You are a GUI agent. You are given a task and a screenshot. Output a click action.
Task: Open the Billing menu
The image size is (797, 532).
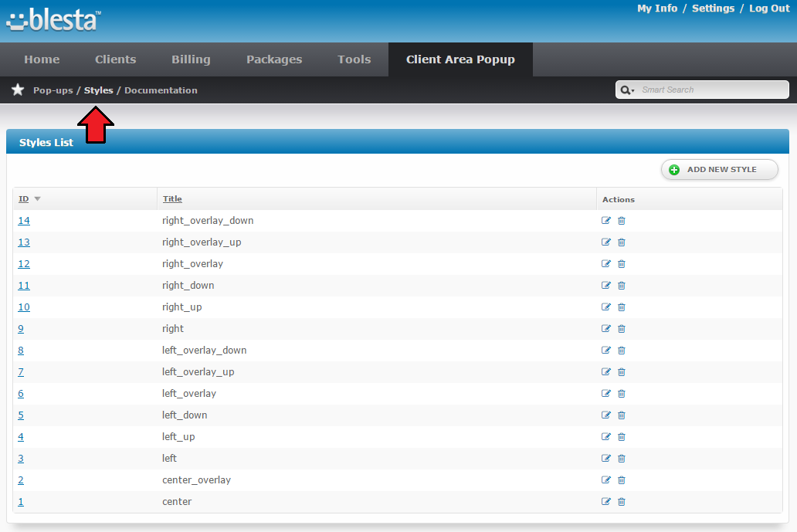pyautogui.click(x=191, y=59)
